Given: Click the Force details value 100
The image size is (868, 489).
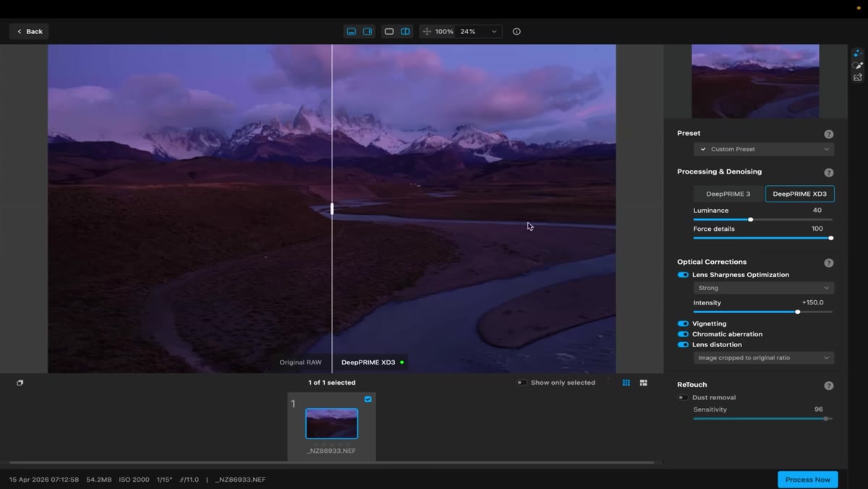Looking at the screenshot, I should coord(817,229).
